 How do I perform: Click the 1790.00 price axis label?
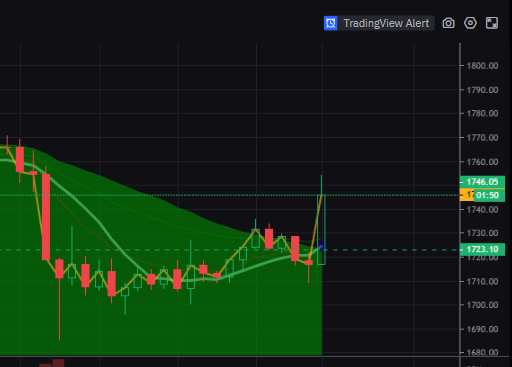point(482,90)
